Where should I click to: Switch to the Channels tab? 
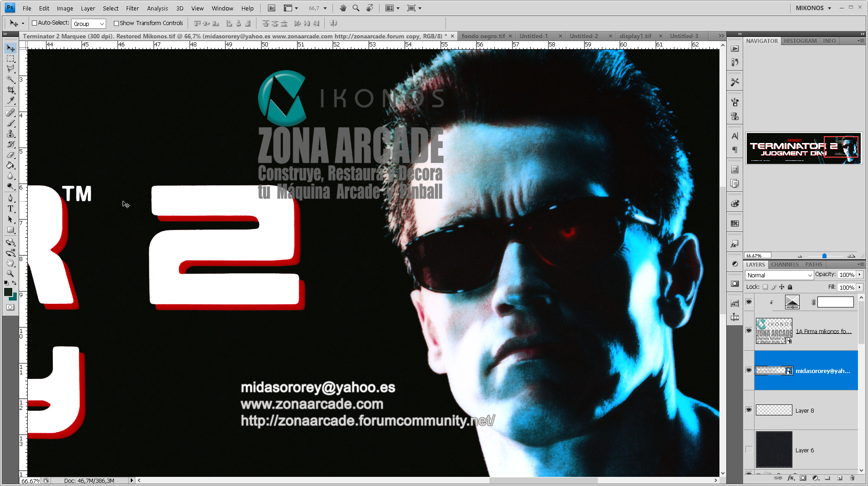coord(785,264)
